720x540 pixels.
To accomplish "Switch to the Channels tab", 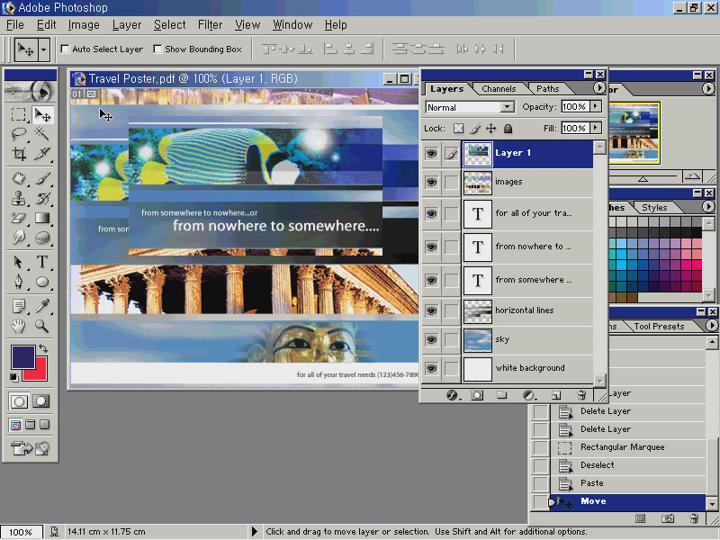I will tap(499, 89).
